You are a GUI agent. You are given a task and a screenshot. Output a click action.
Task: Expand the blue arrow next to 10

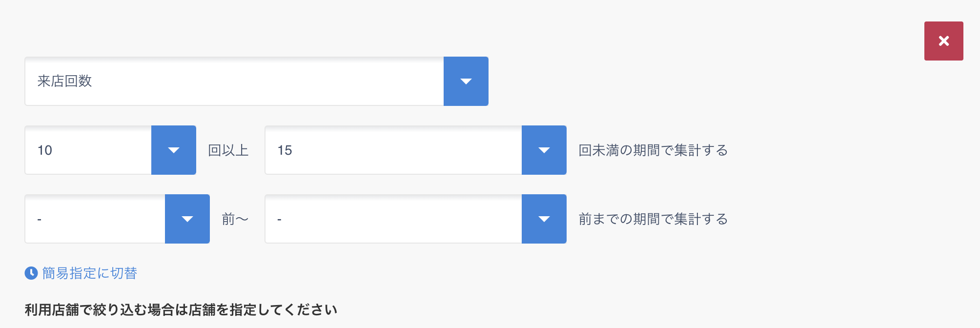click(x=174, y=150)
